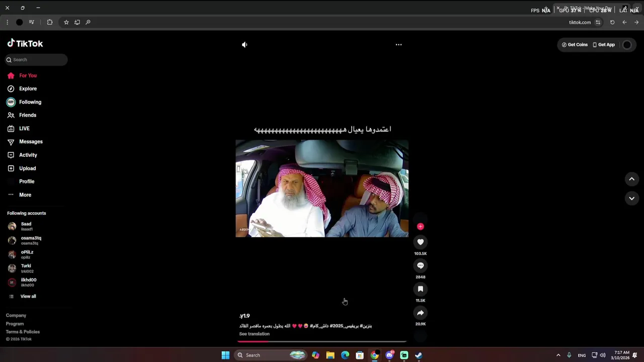Open File Explorer from the taskbar
The width and height of the screenshot is (644, 362).
point(330,355)
